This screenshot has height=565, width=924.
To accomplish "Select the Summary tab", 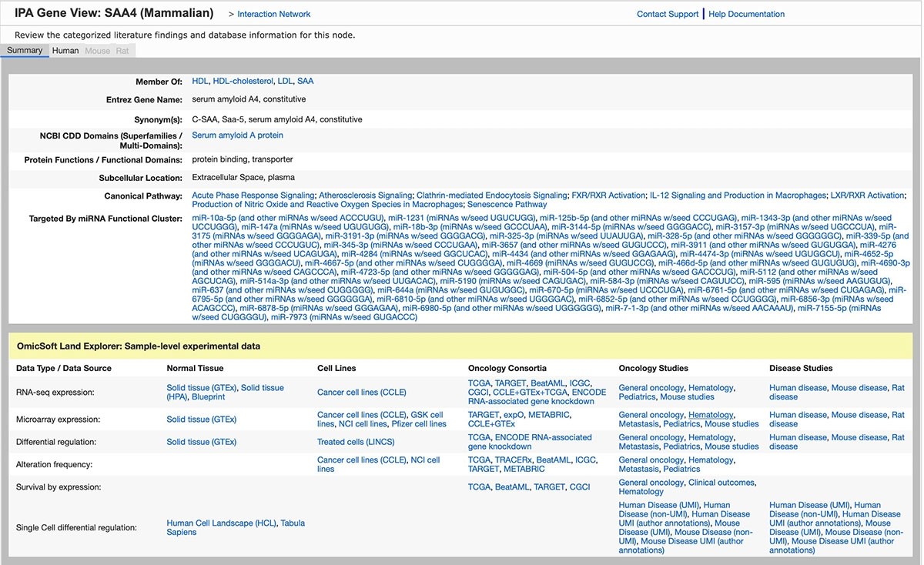I will pos(25,51).
